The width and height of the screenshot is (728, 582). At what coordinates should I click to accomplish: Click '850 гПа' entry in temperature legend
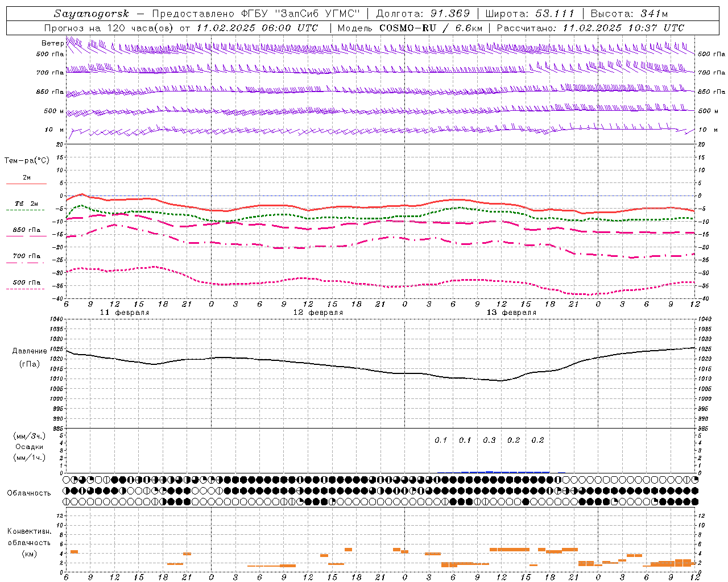[27, 230]
